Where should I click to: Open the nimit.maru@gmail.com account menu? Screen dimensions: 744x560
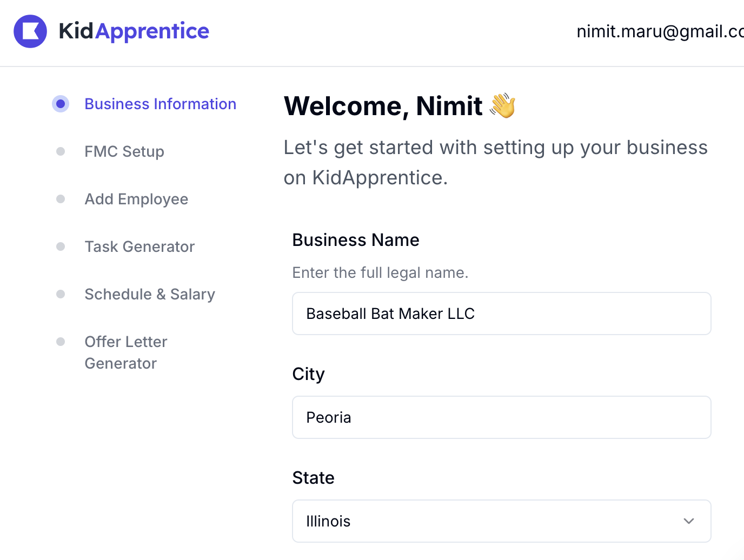pos(660,31)
